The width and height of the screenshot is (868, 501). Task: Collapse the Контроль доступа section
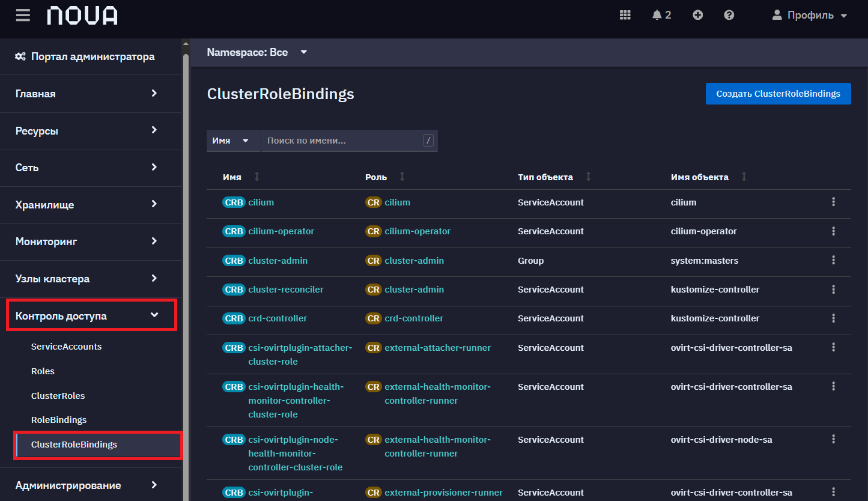(x=91, y=315)
